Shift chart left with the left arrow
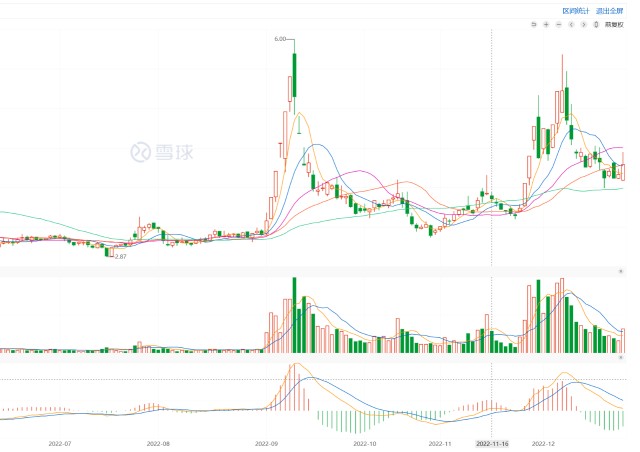 (x=571, y=24)
